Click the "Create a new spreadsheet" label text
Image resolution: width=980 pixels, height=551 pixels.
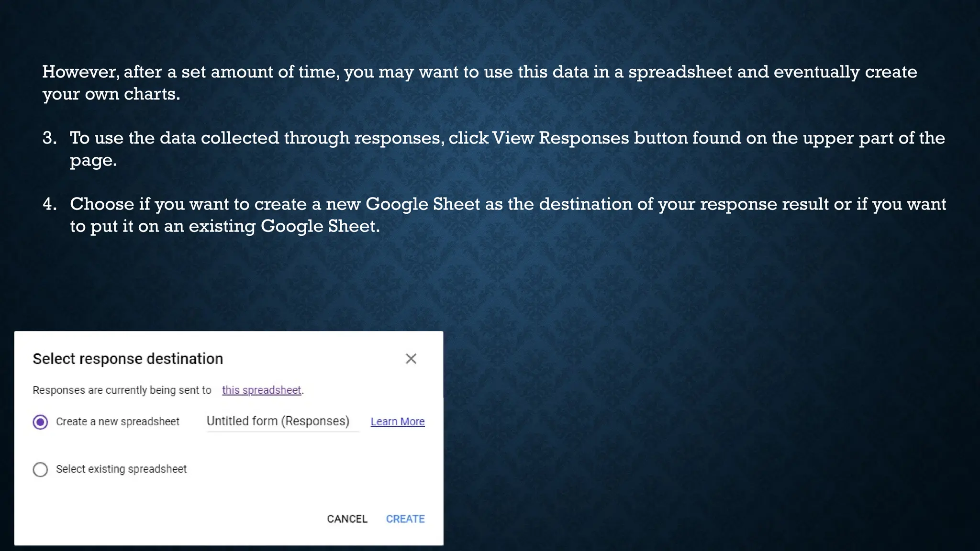[x=118, y=422]
